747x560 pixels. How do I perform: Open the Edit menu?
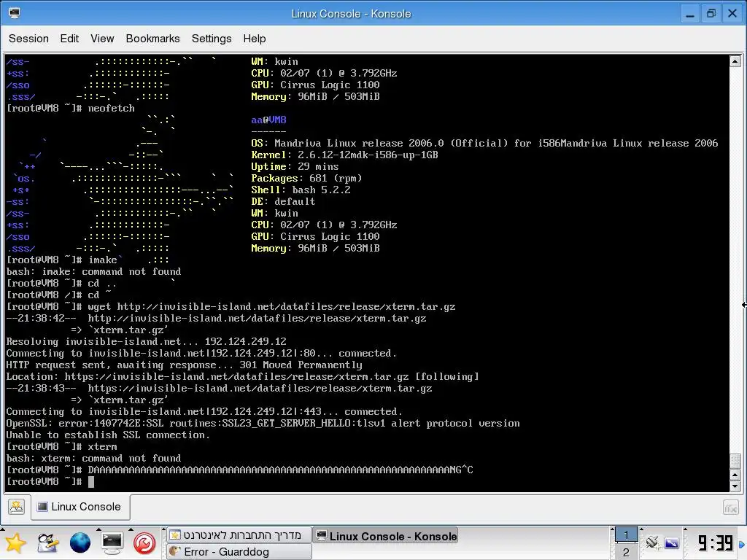click(69, 39)
